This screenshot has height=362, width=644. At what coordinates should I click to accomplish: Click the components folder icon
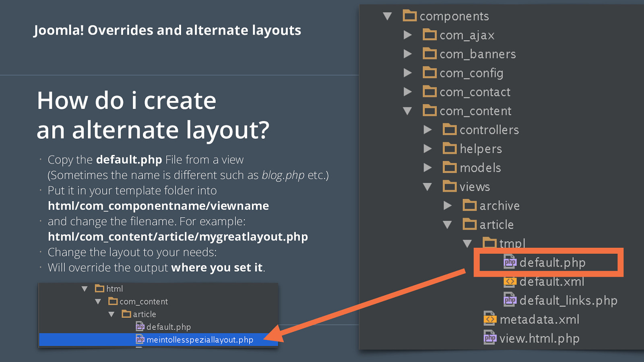click(x=410, y=15)
